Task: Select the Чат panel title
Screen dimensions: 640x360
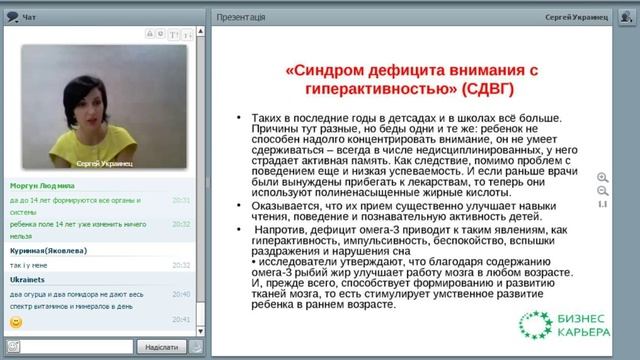Action: [x=29, y=18]
